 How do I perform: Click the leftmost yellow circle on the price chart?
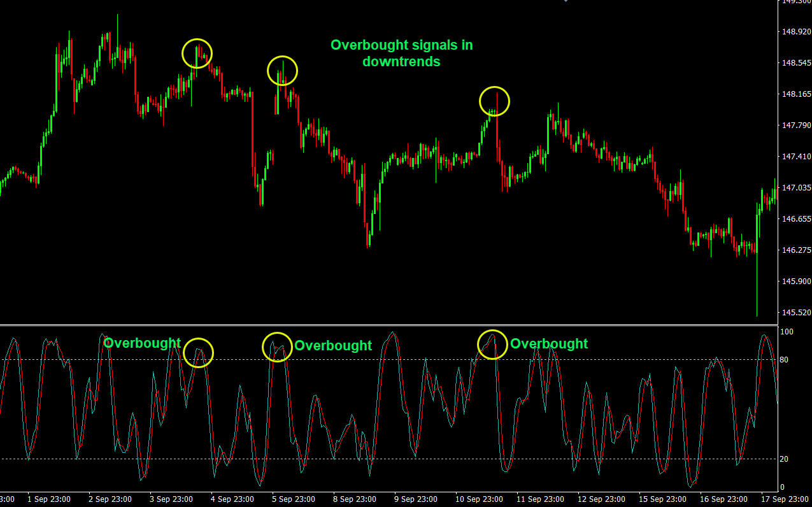(197, 53)
